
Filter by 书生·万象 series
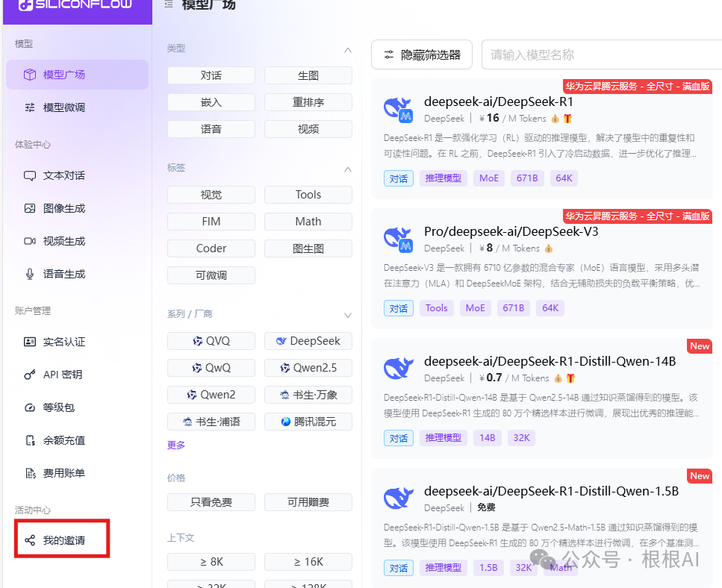pos(308,394)
